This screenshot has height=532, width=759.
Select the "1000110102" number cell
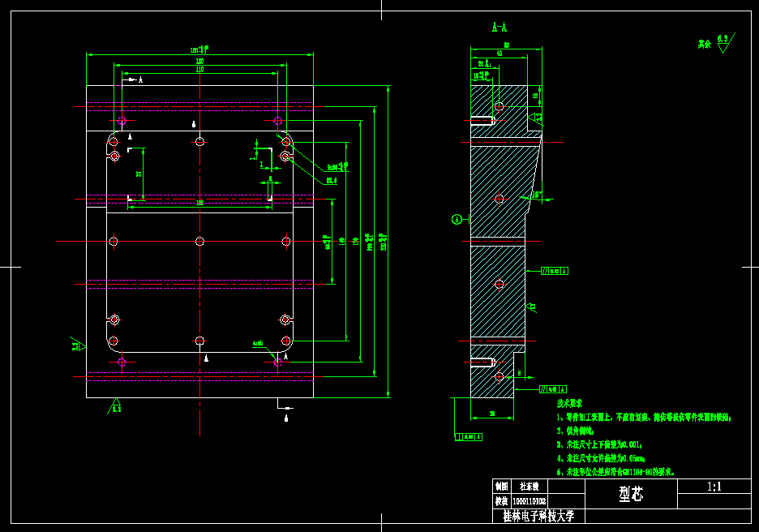529,501
